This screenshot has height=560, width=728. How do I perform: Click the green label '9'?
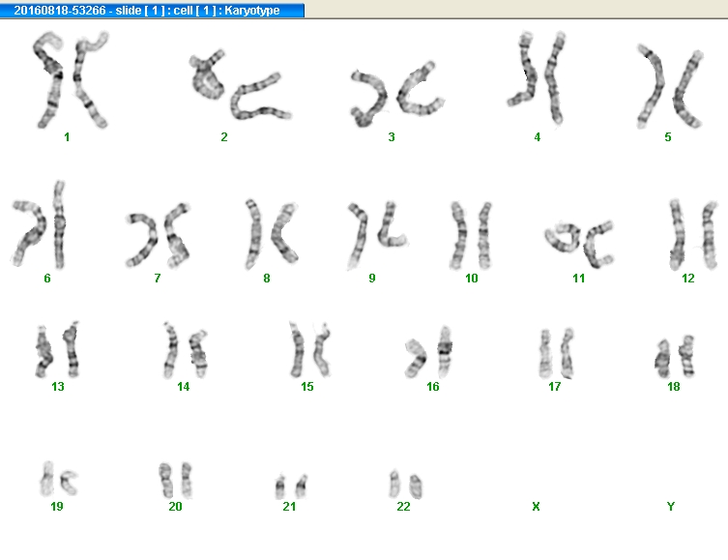coord(372,279)
